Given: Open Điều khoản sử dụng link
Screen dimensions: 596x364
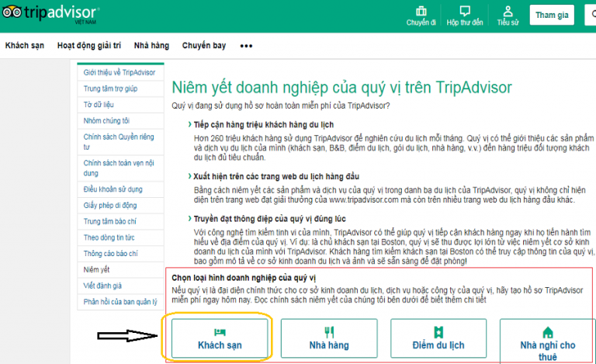Looking at the screenshot, I should click(113, 189).
